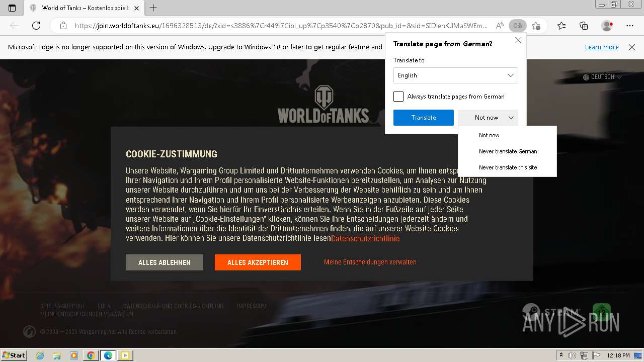Click the World of Tanks logo

pyautogui.click(x=323, y=104)
